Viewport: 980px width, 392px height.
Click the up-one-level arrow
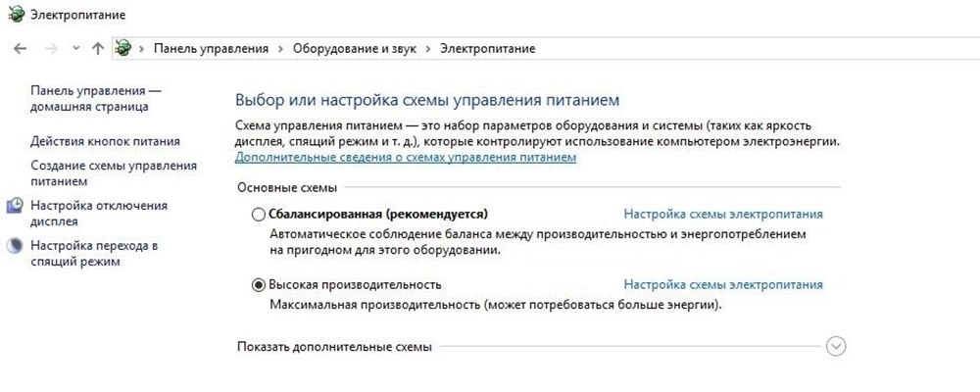point(97,49)
